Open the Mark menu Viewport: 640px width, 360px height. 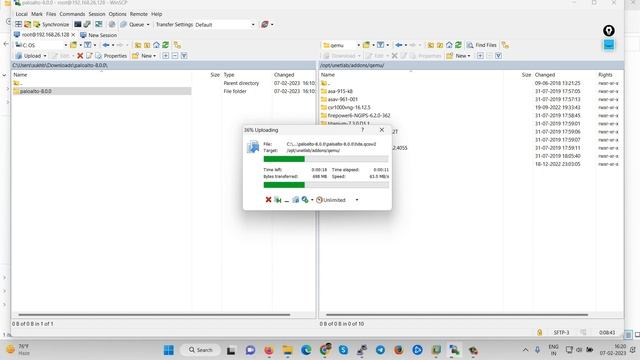pos(37,14)
